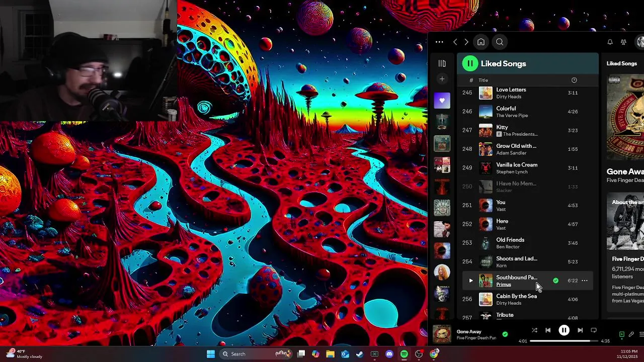Open the About the artist card photo
Image resolution: width=644 pixels, height=362 pixels.
tap(625, 221)
